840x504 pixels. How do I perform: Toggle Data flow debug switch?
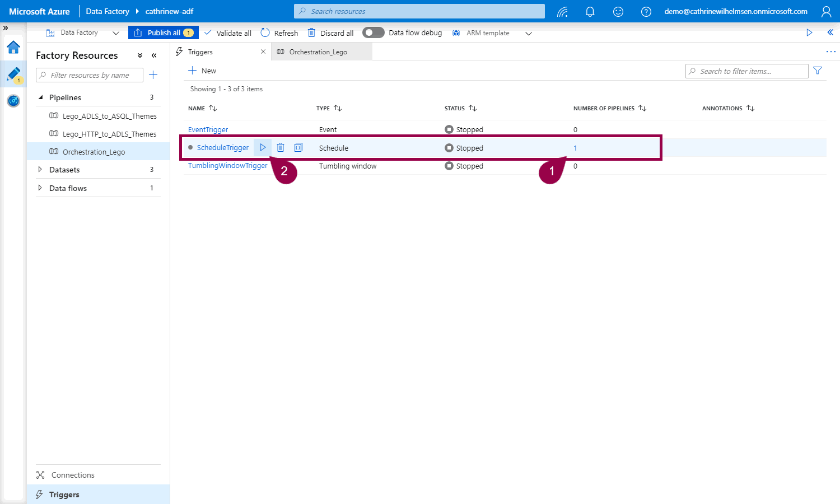[373, 32]
